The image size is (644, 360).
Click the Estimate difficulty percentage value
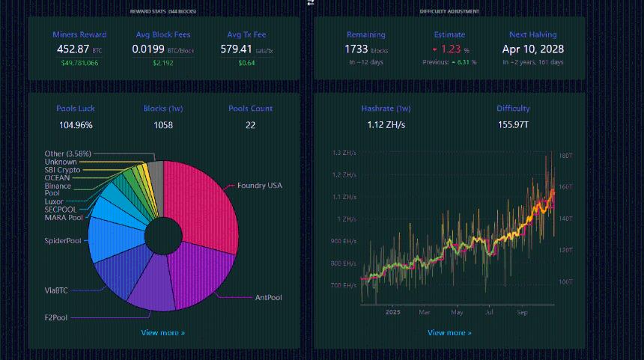(x=449, y=49)
